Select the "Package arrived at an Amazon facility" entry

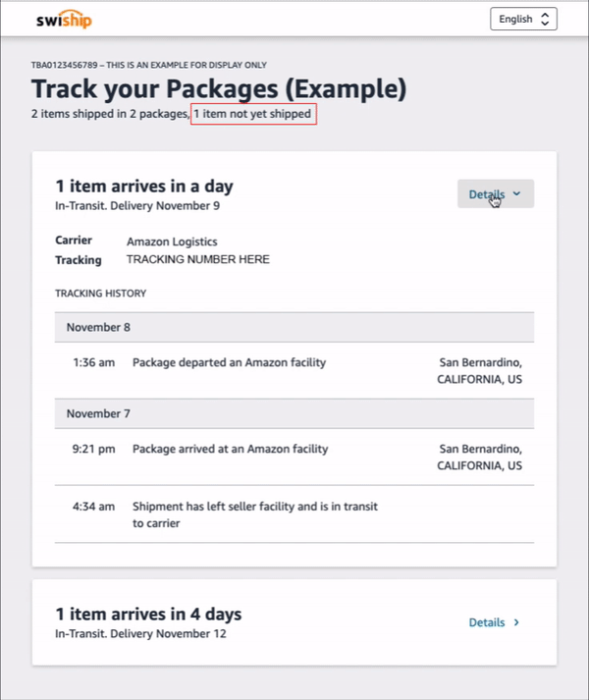click(x=230, y=449)
